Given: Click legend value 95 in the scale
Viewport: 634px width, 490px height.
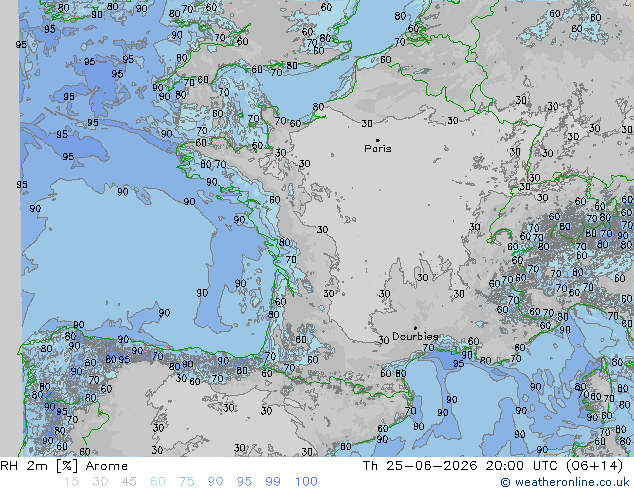Looking at the screenshot, I should (x=244, y=482).
